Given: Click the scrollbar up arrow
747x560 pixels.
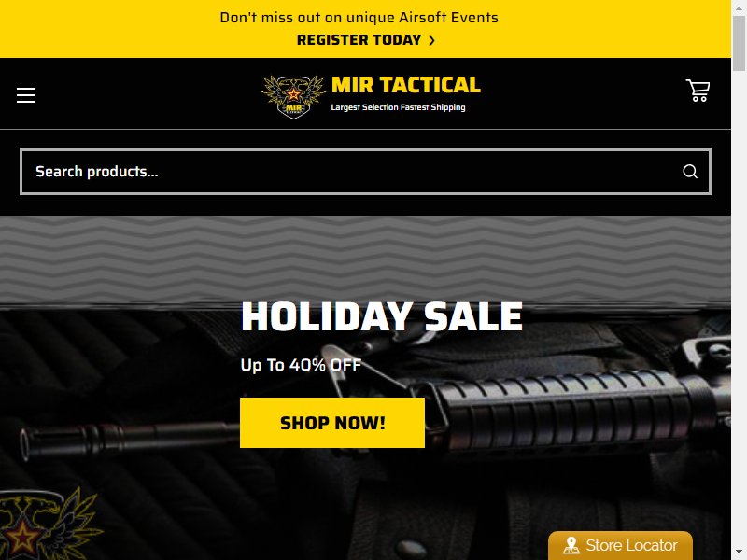Looking at the screenshot, I should click(739, 7).
